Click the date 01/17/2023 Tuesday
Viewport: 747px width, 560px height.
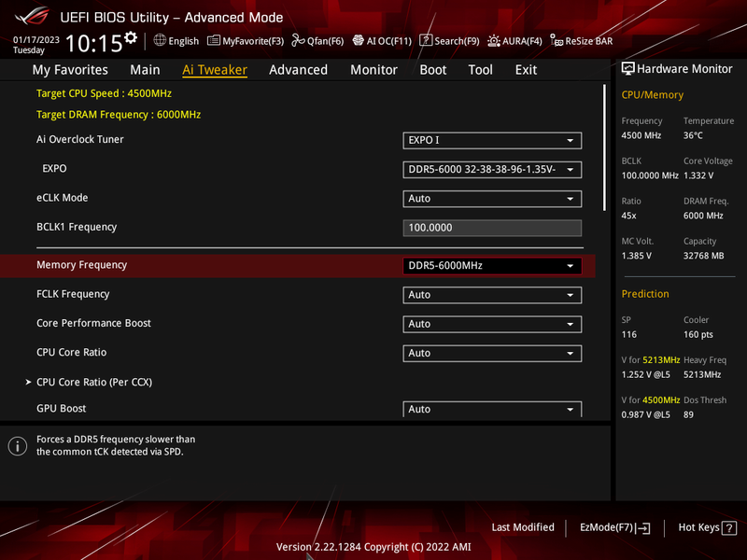click(x=36, y=45)
